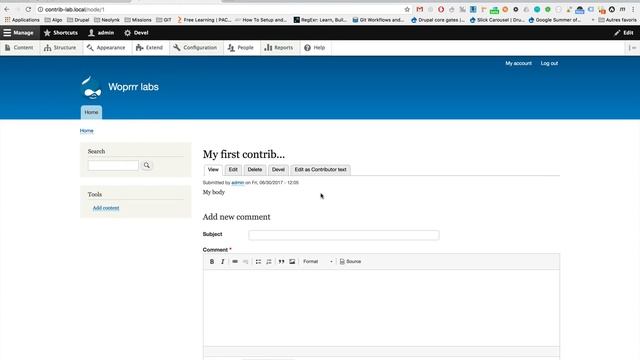Open the Applications bookmarks shortcut

22,20
